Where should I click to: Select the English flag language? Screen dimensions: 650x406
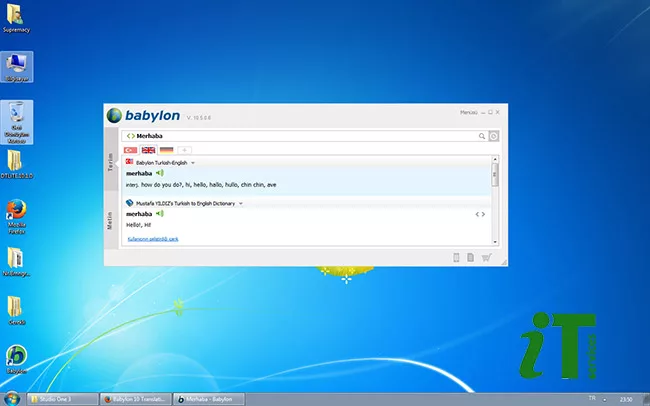click(148, 150)
